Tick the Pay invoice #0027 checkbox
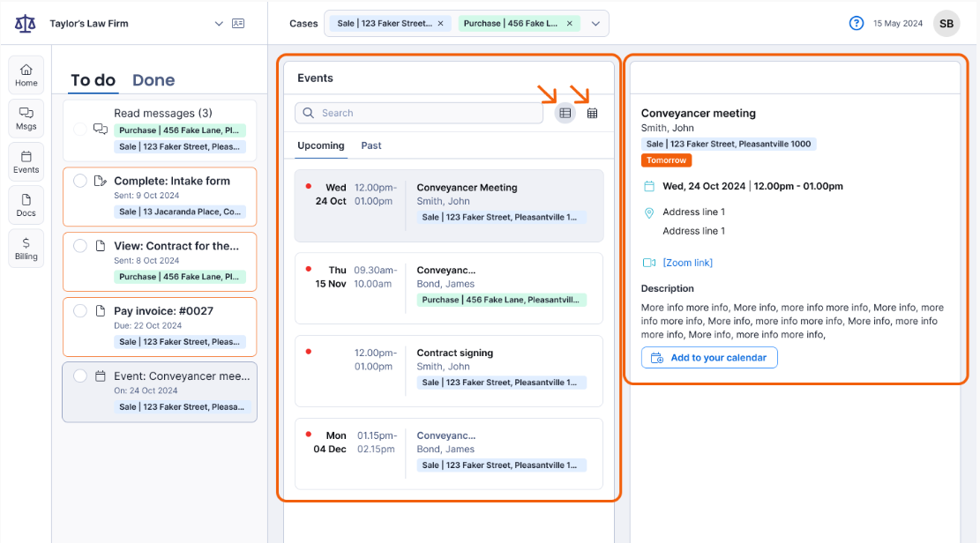The image size is (980, 543). (80, 311)
